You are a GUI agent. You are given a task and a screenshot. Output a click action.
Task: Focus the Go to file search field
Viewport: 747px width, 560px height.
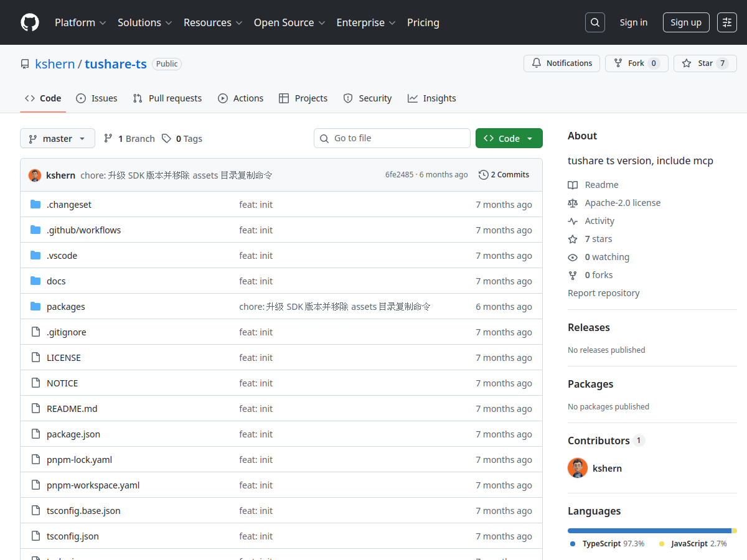392,138
